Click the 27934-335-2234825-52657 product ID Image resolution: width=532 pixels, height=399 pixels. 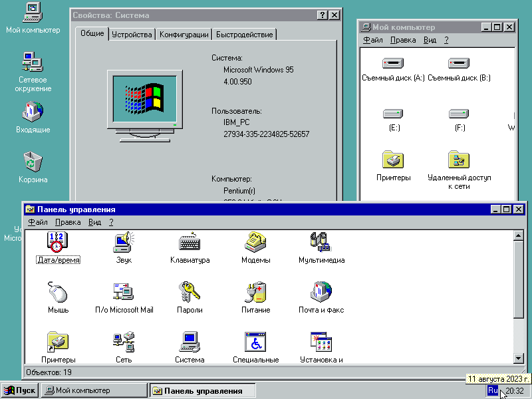click(267, 134)
